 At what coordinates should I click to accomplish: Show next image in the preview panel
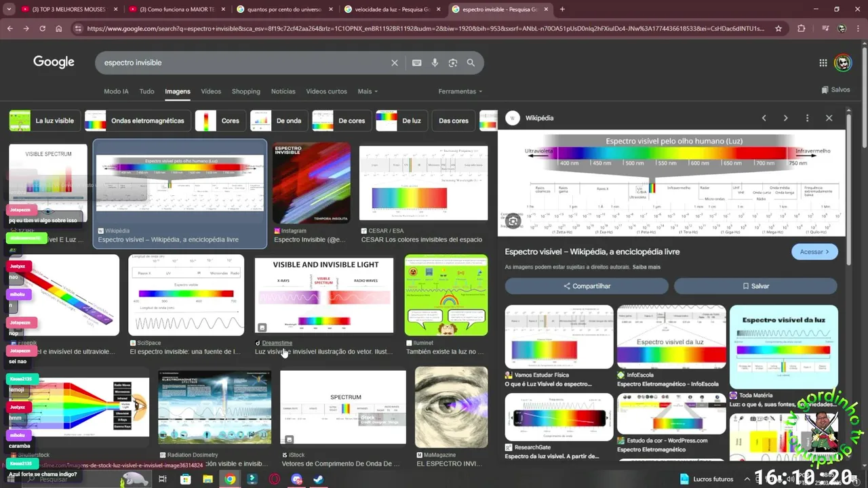click(785, 118)
